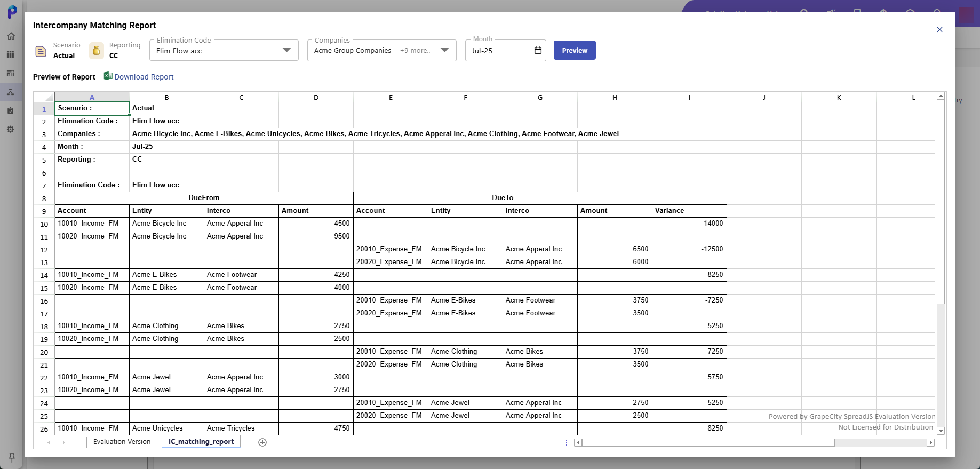Click the Scenario Actual selector
Image resolution: width=980 pixels, height=469 pixels.
pos(58,51)
